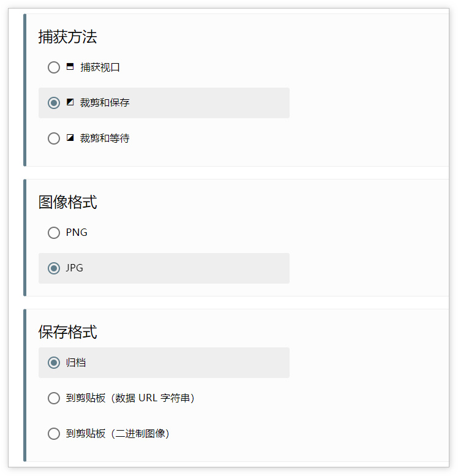Click the 到剪贴板（二进制图像）label
Screen dimensions: 458x476
(118, 434)
